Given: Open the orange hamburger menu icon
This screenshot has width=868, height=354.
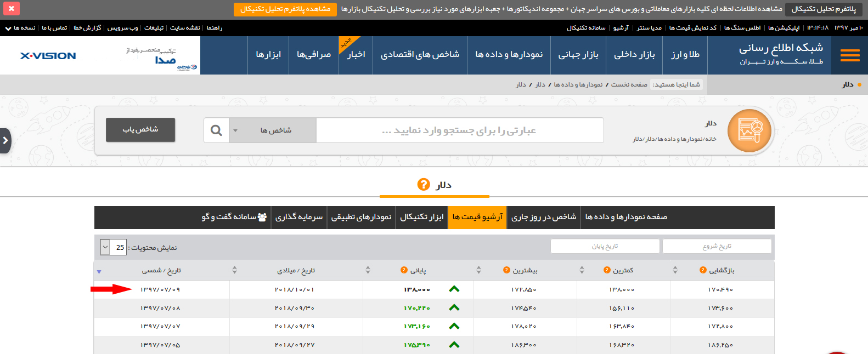Looking at the screenshot, I should click(x=850, y=55).
